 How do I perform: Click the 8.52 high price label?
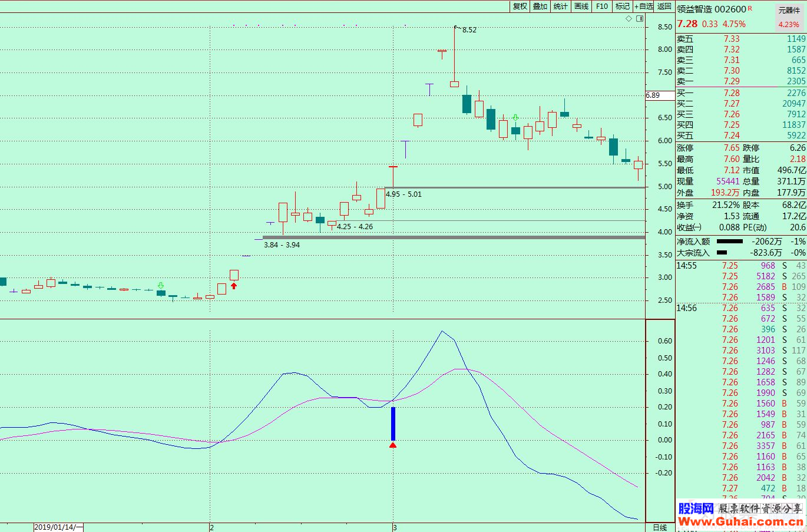(469, 30)
